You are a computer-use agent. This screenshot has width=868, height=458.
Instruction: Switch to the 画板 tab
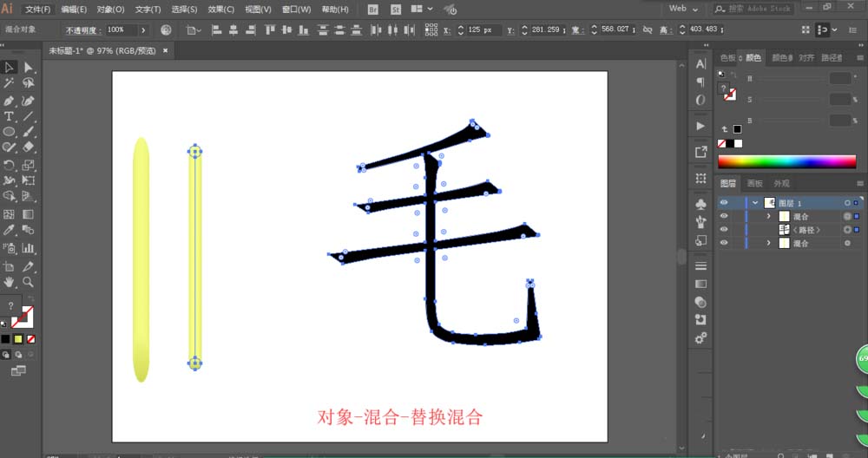pos(754,184)
